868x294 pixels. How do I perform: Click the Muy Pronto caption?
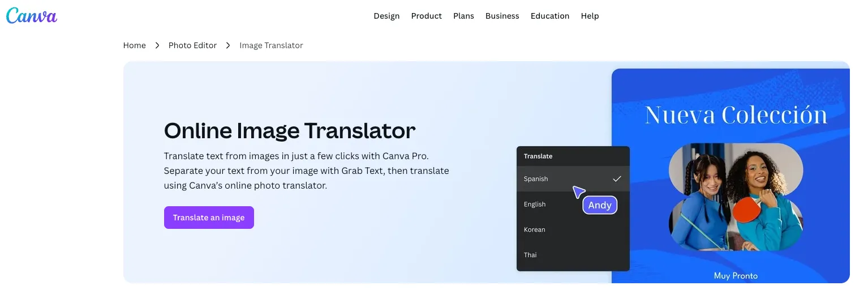736,276
